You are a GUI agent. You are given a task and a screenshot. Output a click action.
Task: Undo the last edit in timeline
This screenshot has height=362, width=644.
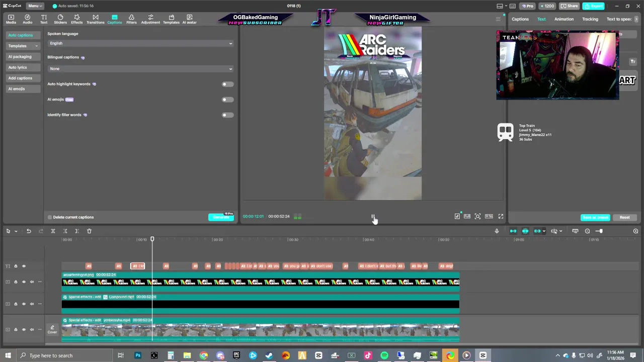(x=29, y=231)
